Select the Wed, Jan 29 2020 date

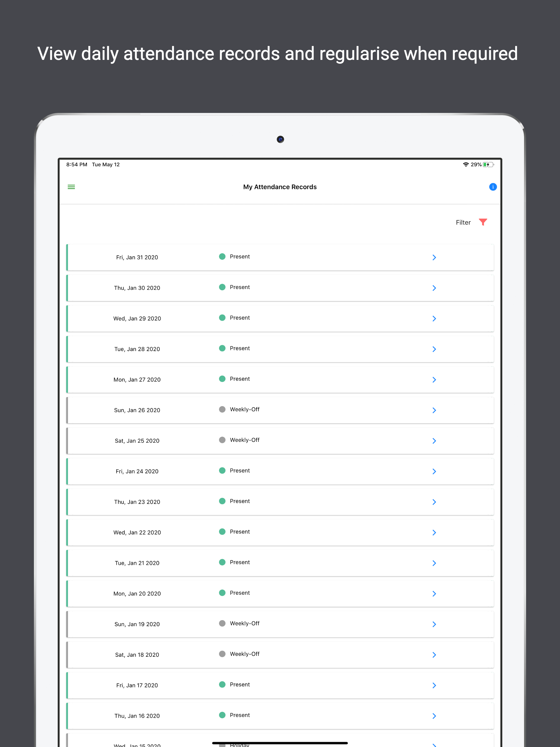coord(137,319)
